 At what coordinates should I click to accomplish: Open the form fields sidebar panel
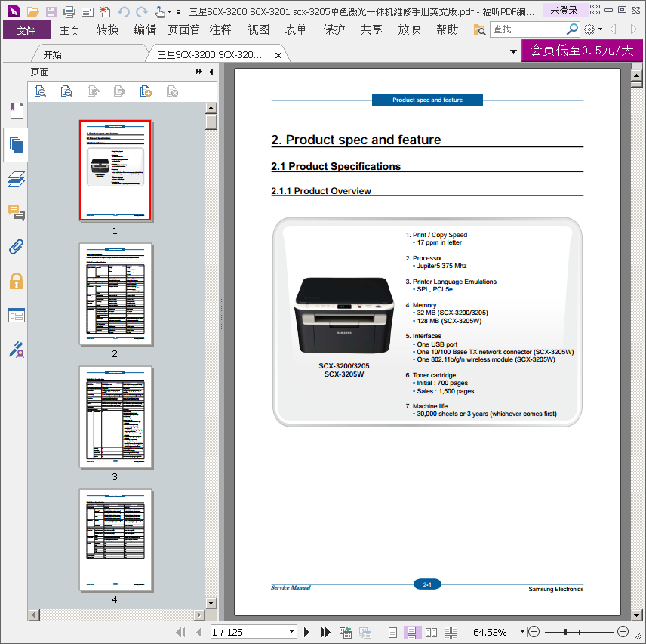point(17,316)
